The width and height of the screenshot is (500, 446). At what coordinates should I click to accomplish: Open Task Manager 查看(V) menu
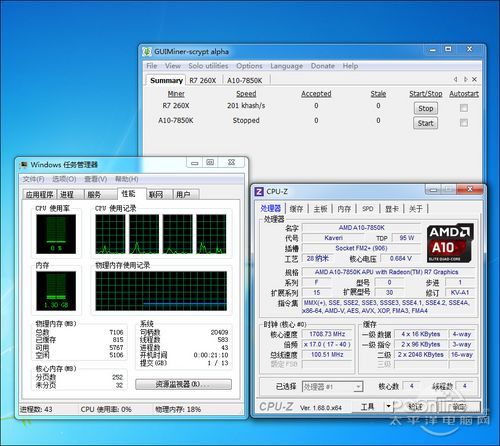tap(96, 179)
